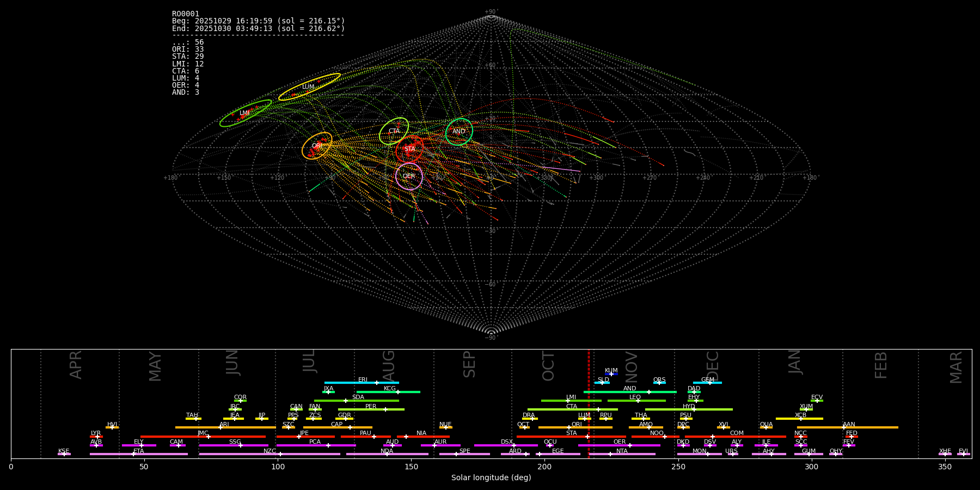Image resolution: width=980 pixels, height=490 pixels.
Task: Click the SSG shower bar in the timeline
Action: click(234, 445)
